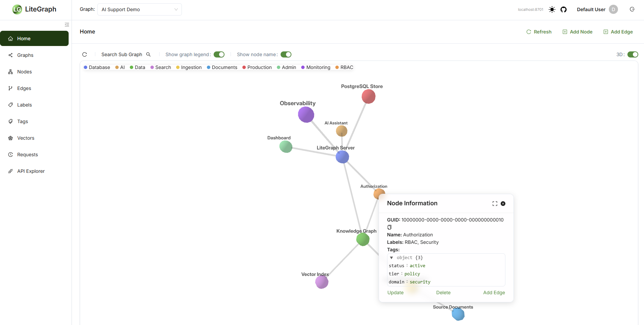Delete the Authorization node
Screen dimensions: 644x325
tap(443, 293)
